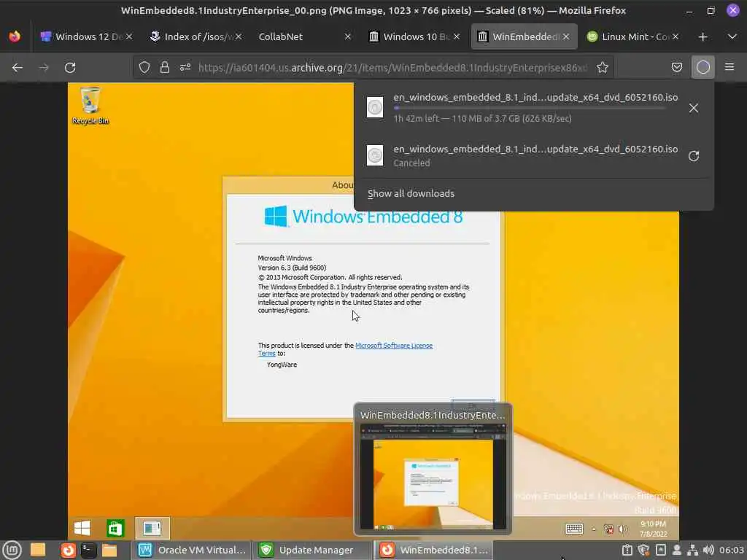Open the removable drives tray icon

660,550
